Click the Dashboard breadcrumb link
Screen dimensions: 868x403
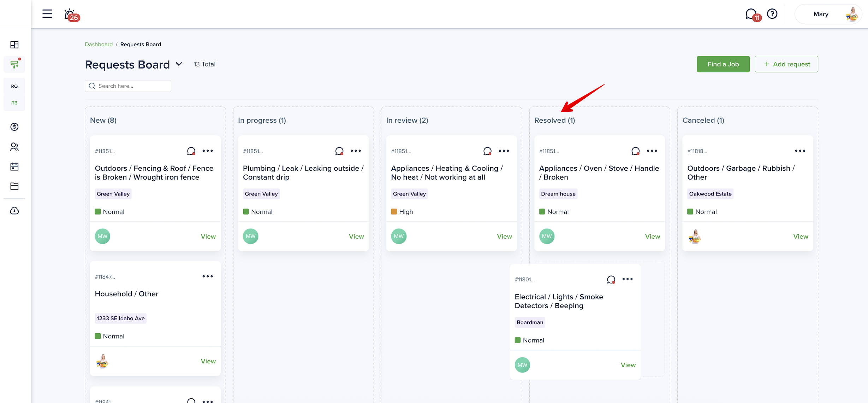[x=99, y=44]
